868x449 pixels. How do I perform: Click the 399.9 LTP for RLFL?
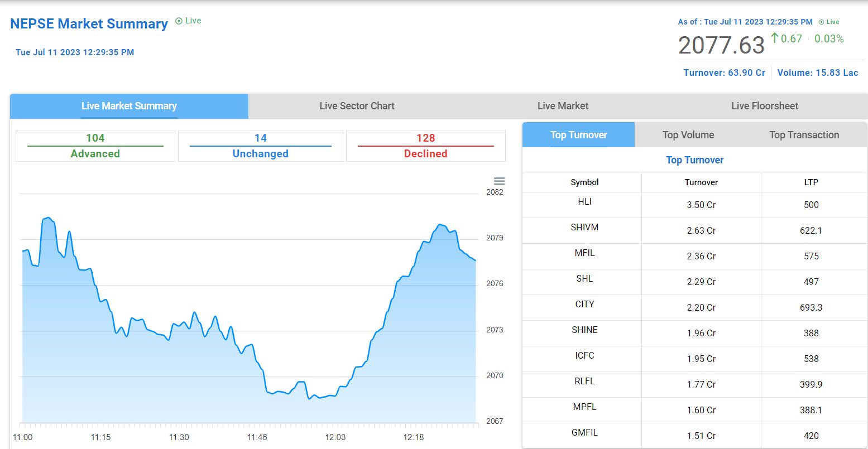(x=811, y=384)
